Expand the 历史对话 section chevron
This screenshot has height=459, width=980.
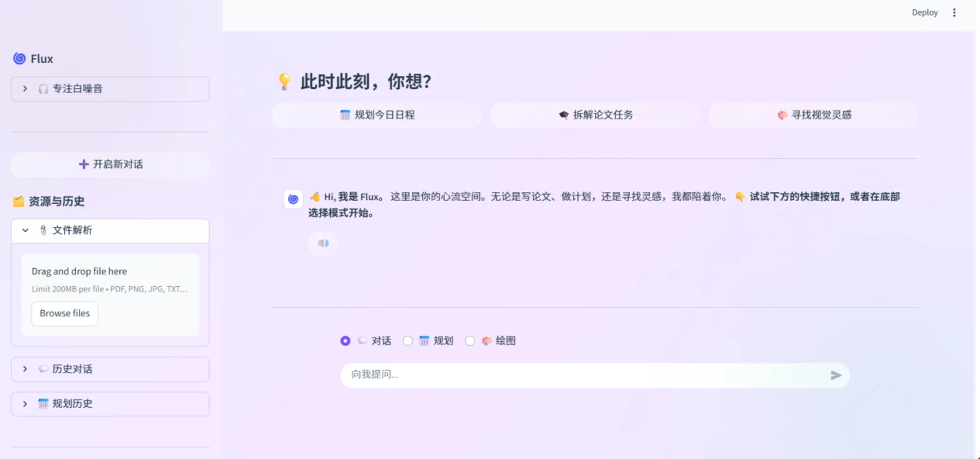click(25, 369)
